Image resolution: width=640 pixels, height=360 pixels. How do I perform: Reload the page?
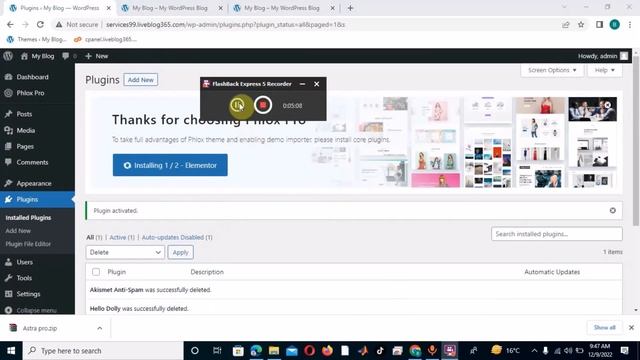click(x=40, y=24)
